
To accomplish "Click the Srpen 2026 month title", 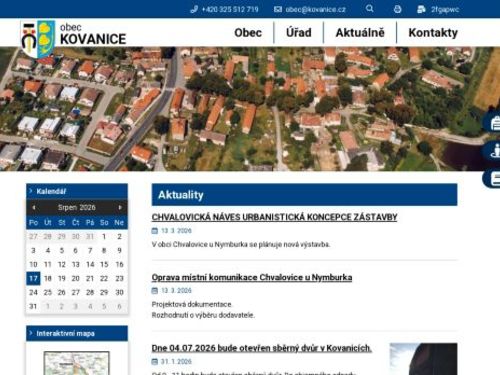I will point(77,207).
